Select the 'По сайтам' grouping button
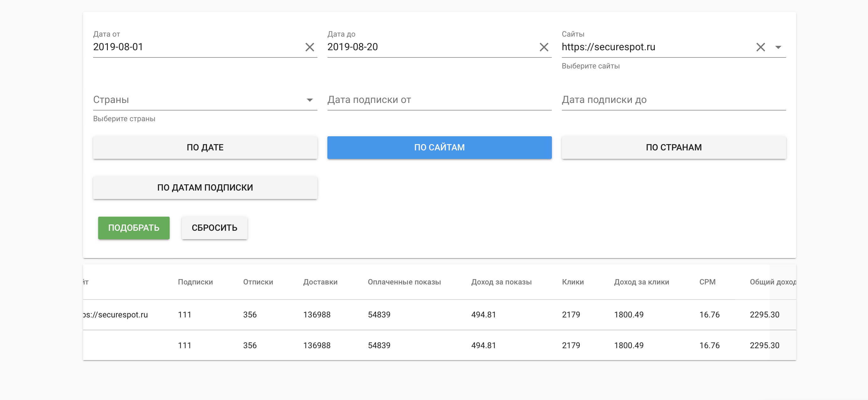Viewport: 868px width, 400px height. coord(439,147)
